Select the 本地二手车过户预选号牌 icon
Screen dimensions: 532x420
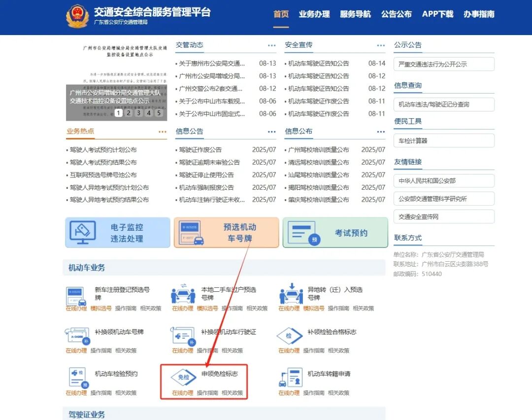coord(182,295)
